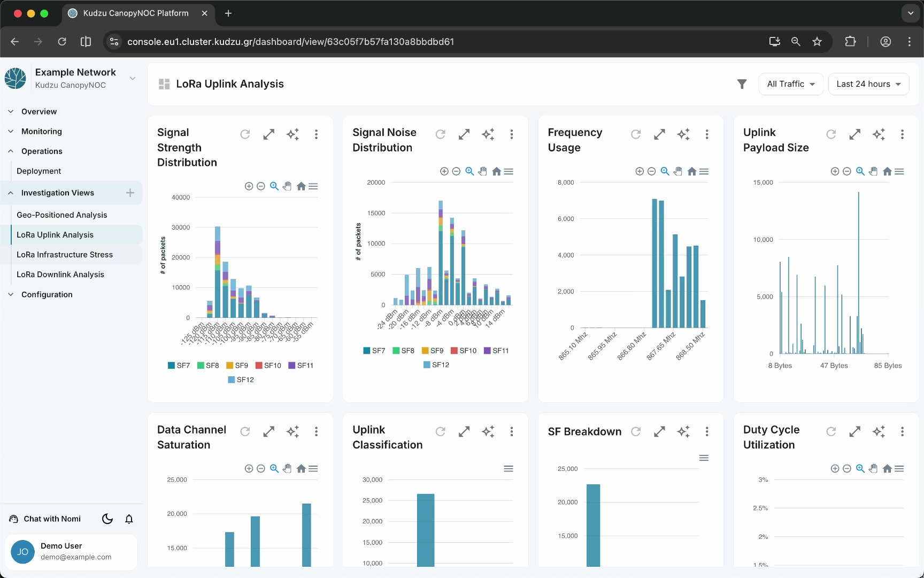This screenshot has height=578, width=924.
Task: Open AI insights for Signal Strength Distribution
Action: pos(292,134)
